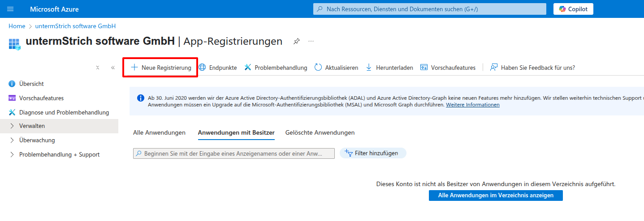Open the hamburger portal menu

pyautogui.click(x=11, y=9)
